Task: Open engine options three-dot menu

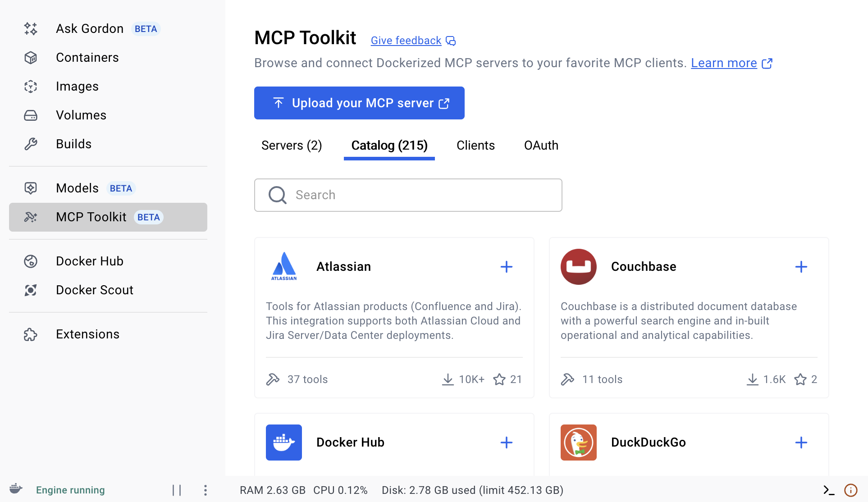Action: [x=205, y=490]
